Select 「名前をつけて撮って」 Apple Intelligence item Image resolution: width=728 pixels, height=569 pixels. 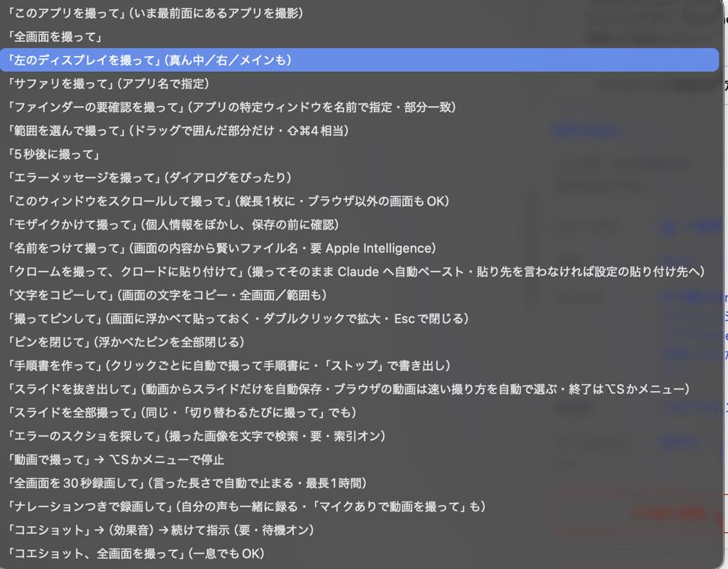coord(359,248)
